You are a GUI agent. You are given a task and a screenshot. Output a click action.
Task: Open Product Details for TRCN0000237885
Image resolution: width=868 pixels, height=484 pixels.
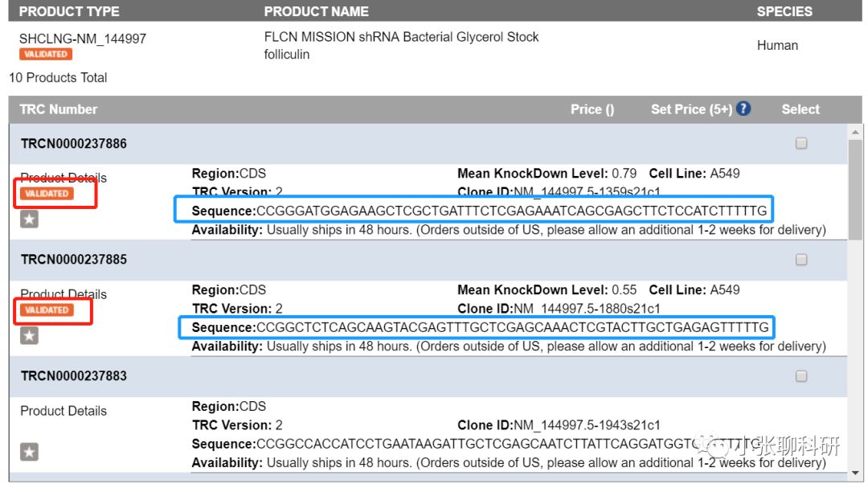[63, 294]
